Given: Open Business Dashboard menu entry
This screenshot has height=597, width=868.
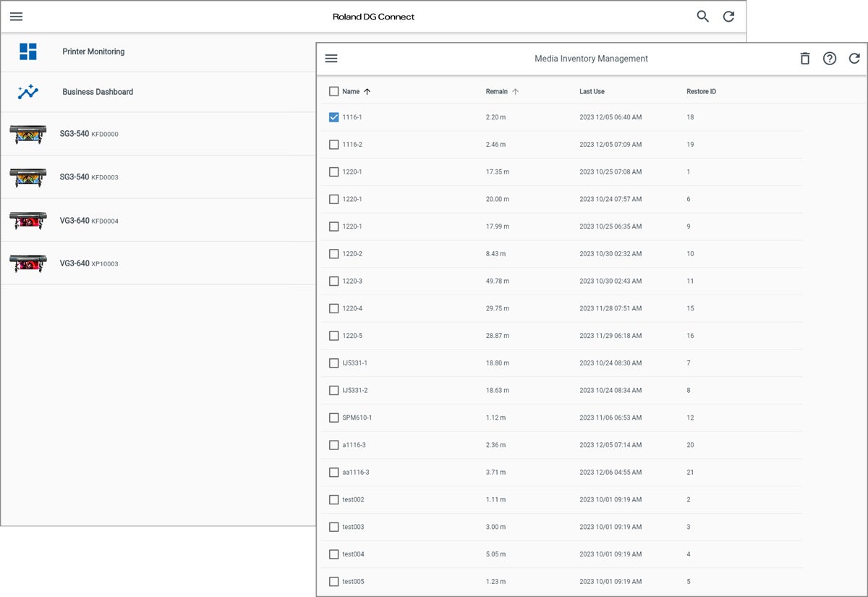Looking at the screenshot, I should 98,92.
